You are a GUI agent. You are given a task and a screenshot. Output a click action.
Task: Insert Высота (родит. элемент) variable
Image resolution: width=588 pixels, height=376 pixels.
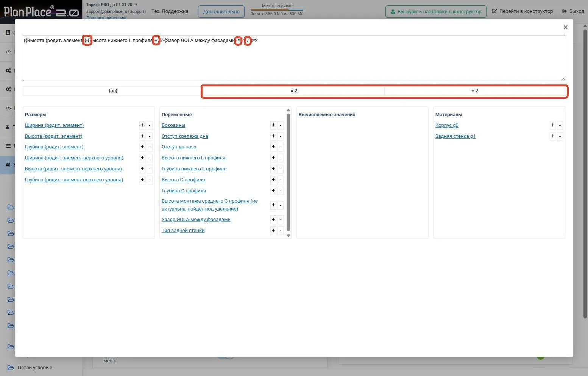53,136
